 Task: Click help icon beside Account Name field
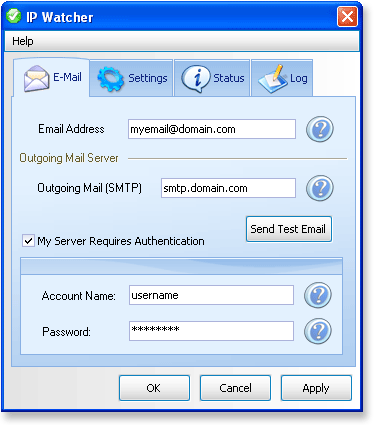pyautogui.click(x=318, y=295)
